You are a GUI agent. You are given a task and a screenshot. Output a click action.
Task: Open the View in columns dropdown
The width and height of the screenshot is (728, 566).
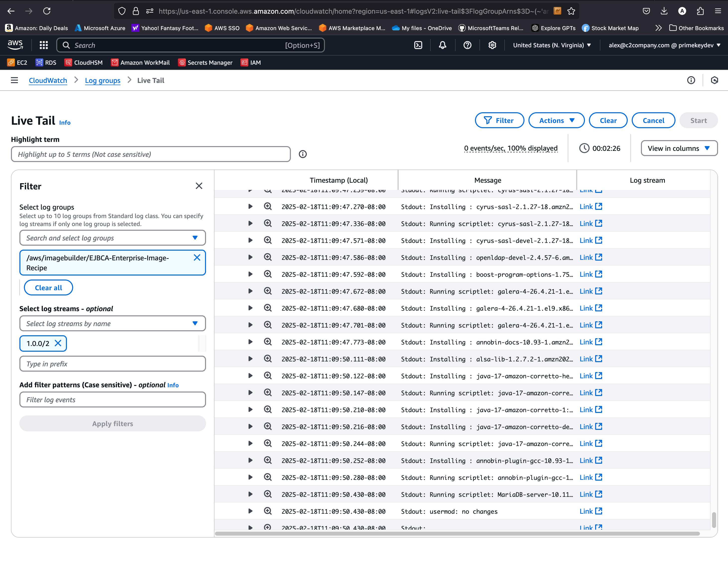pyautogui.click(x=679, y=148)
